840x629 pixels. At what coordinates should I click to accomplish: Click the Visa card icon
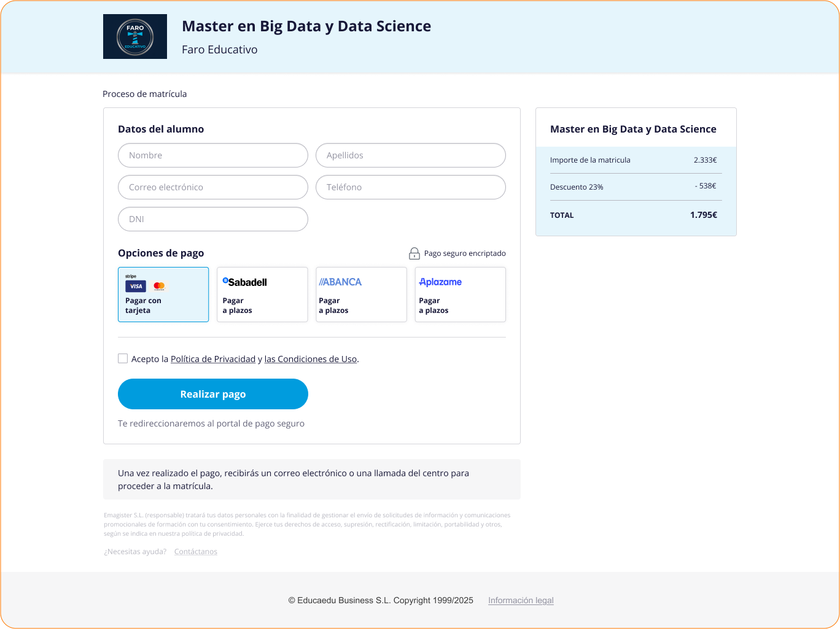[x=136, y=287]
